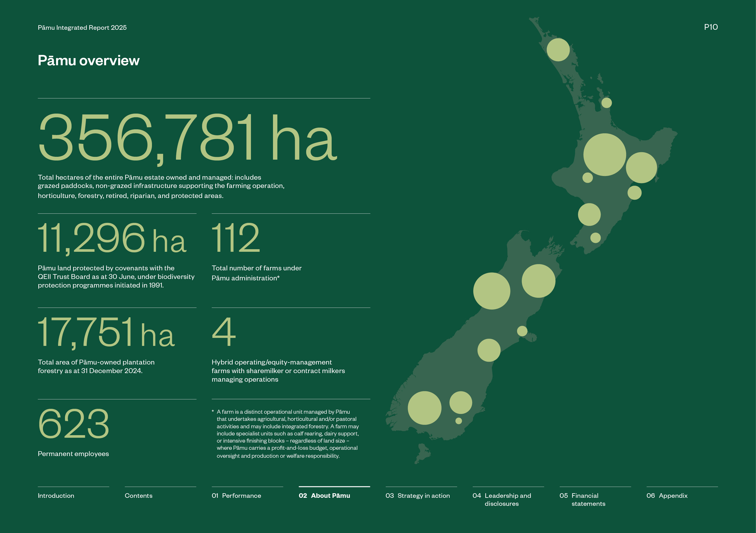The image size is (756, 533).
Task: Jump to 03 Strategy in action
Action: tap(417, 496)
